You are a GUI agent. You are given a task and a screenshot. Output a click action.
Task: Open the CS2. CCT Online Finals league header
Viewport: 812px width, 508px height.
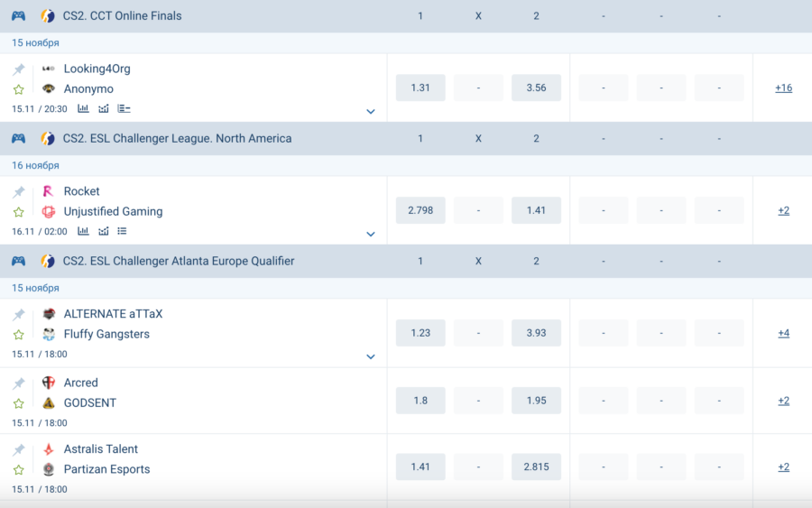point(122,16)
